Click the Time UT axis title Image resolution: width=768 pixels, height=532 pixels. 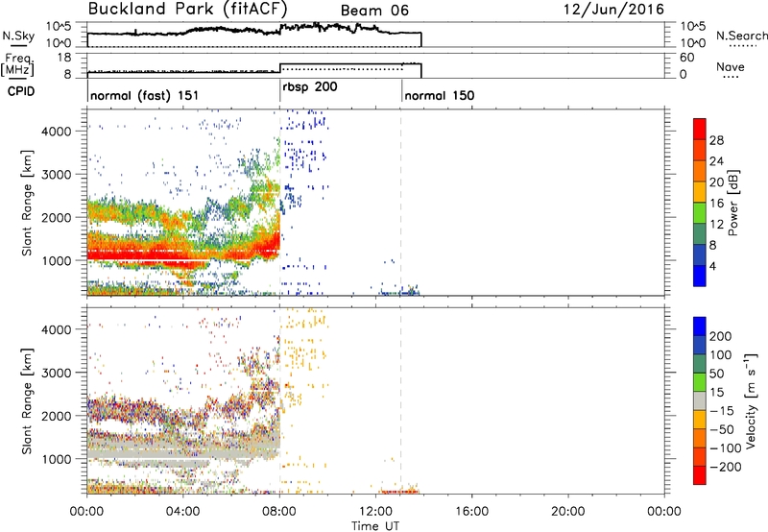tap(375, 525)
